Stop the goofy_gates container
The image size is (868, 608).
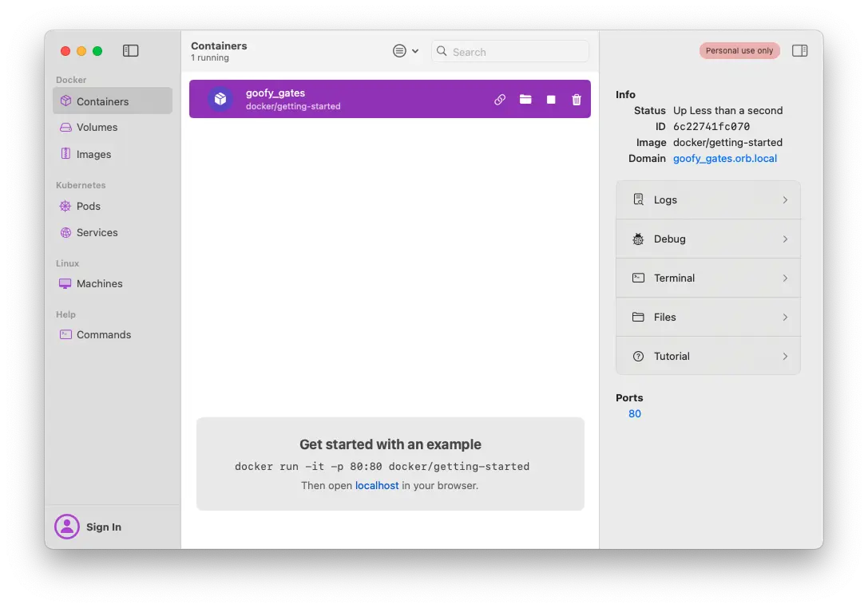tap(550, 99)
